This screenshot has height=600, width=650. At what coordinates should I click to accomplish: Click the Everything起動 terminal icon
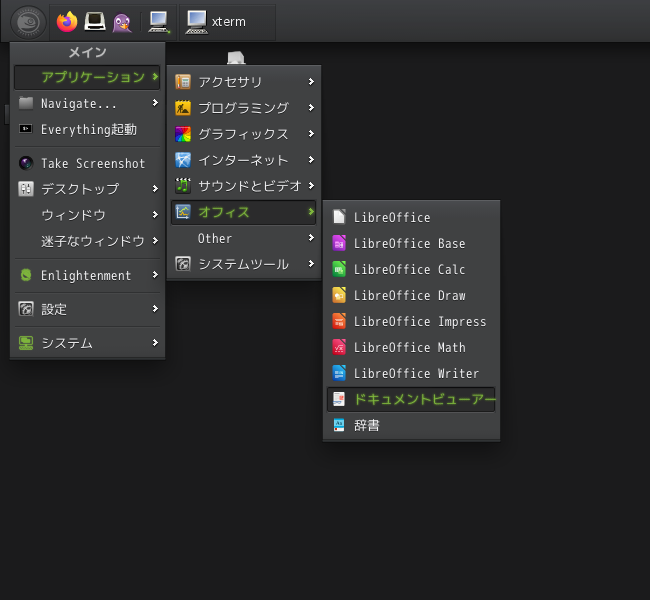tap(26, 129)
